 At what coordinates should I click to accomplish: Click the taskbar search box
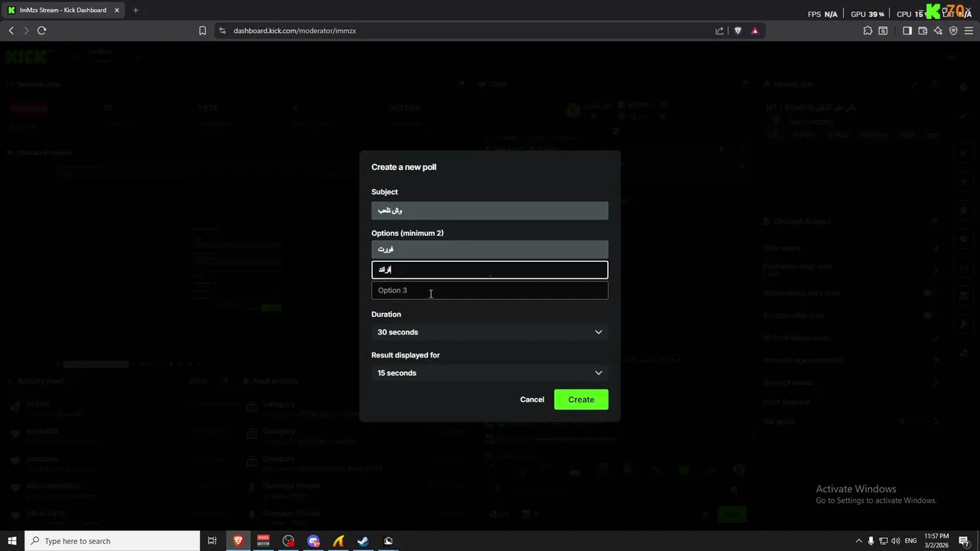pos(113,541)
